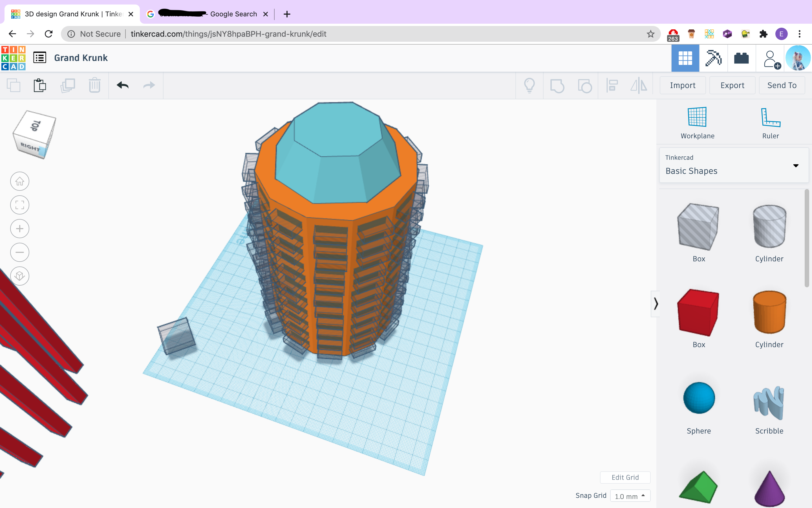Open the browser Extensions puzzle icon
Viewport: 812px width, 508px height.
click(x=763, y=34)
